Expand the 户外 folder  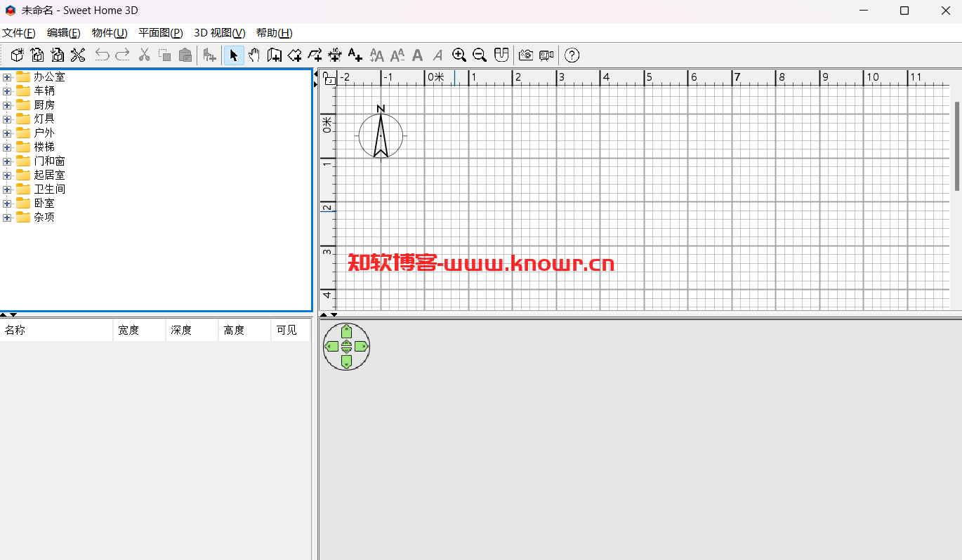click(x=7, y=133)
